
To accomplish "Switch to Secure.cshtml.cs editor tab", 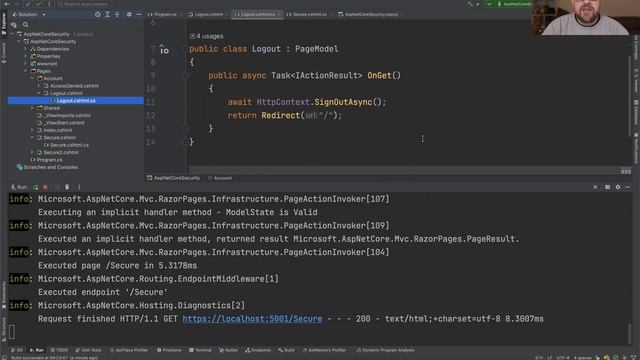I will (310, 14).
